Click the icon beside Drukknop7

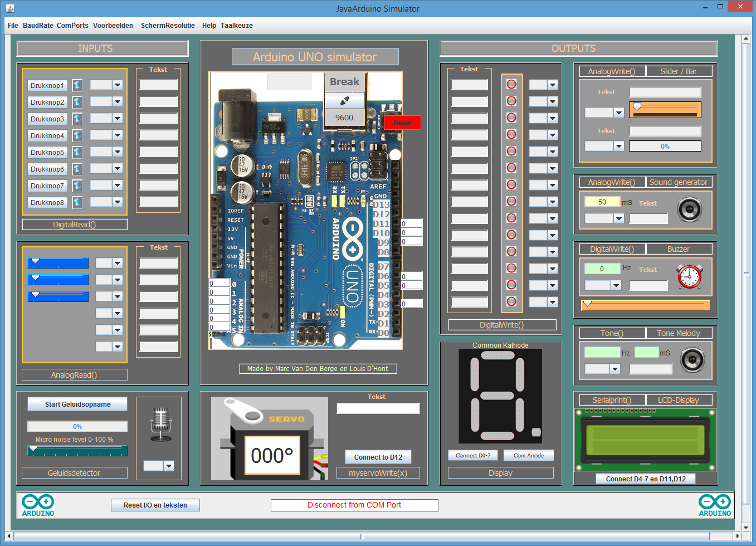tap(77, 186)
